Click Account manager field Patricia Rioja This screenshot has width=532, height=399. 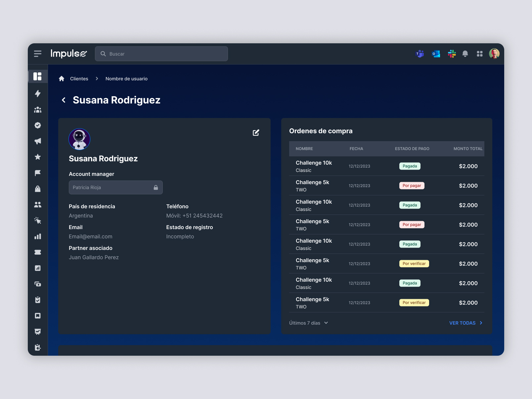tap(116, 187)
